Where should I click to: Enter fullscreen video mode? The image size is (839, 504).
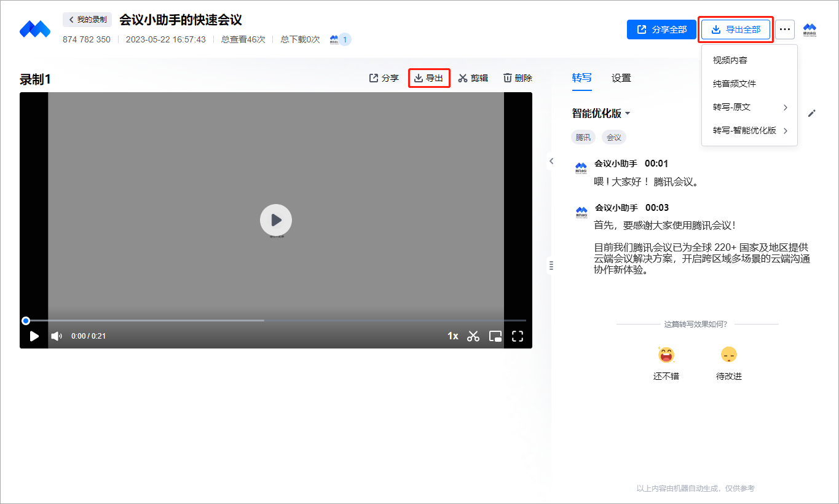tap(518, 336)
